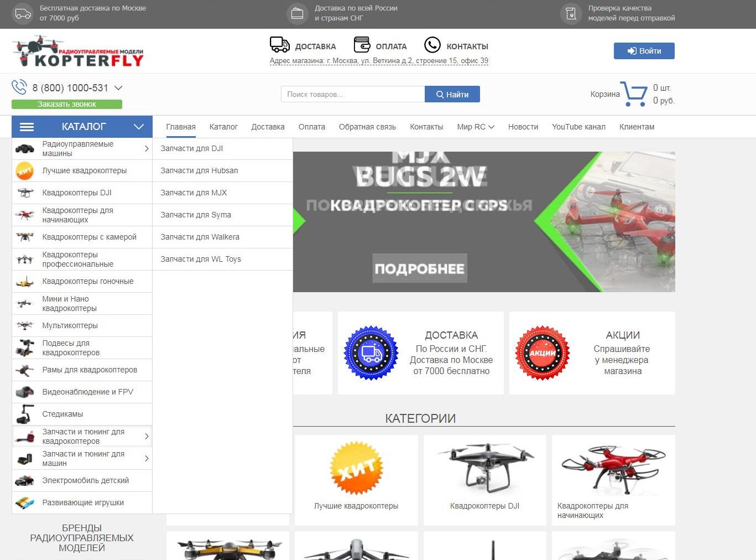Click the professional quadcopter icon in sidebar
The height and width of the screenshot is (560, 756).
[25, 260]
